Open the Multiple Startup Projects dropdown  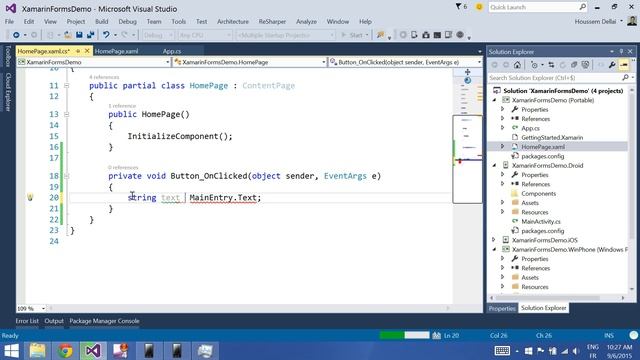(x=285, y=36)
